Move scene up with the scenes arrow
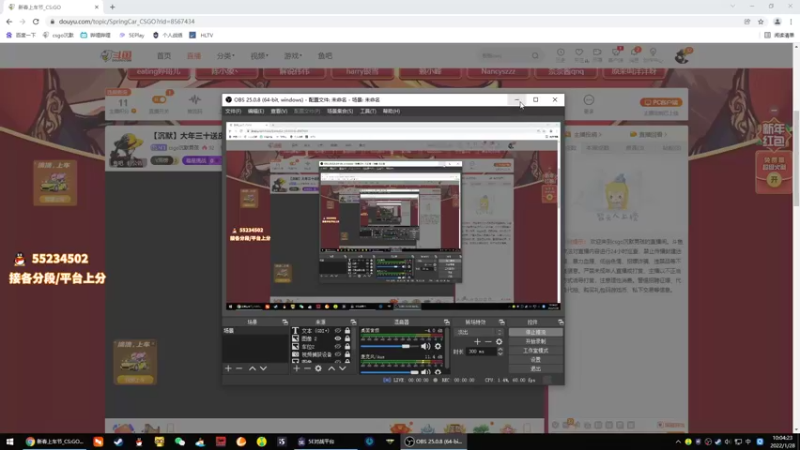 click(252, 368)
